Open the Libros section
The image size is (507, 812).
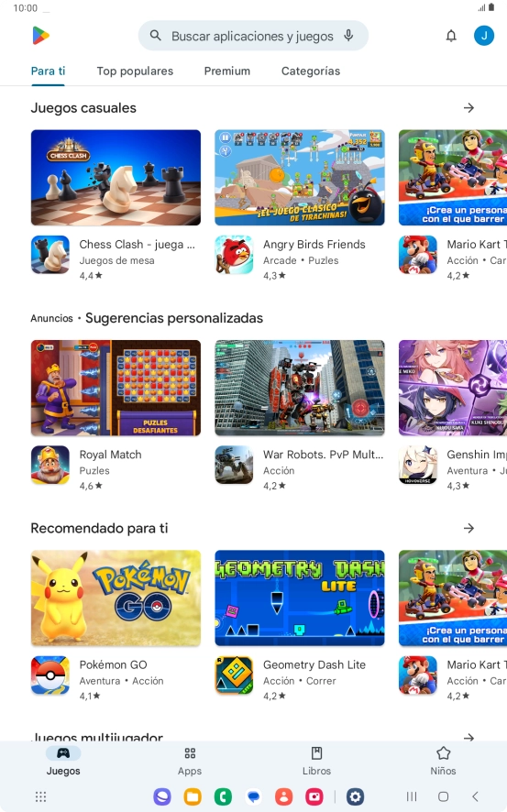pos(316,762)
